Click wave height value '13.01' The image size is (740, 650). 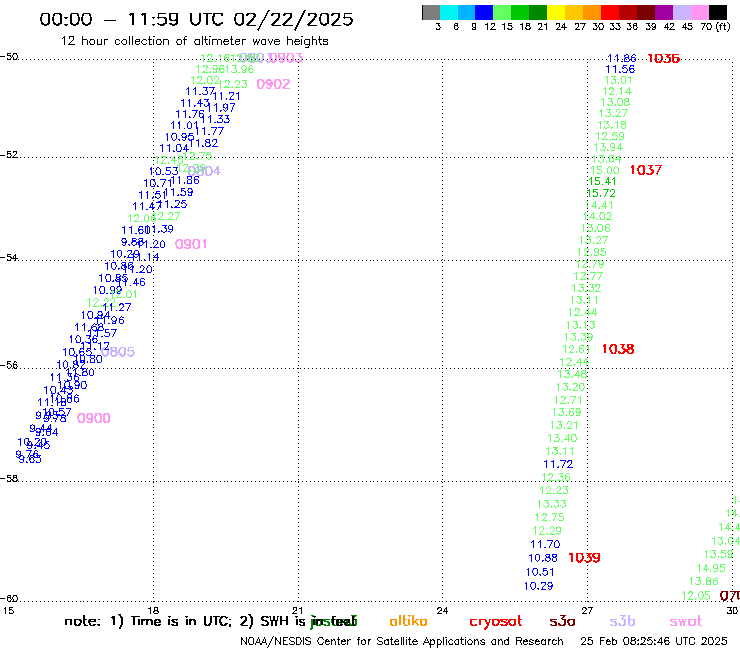point(618,80)
